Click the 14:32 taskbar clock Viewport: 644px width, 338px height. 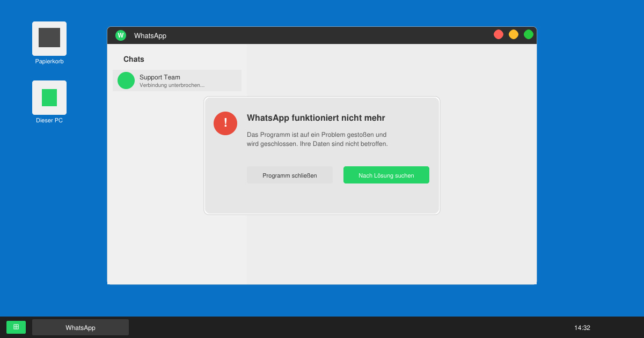pos(582,328)
